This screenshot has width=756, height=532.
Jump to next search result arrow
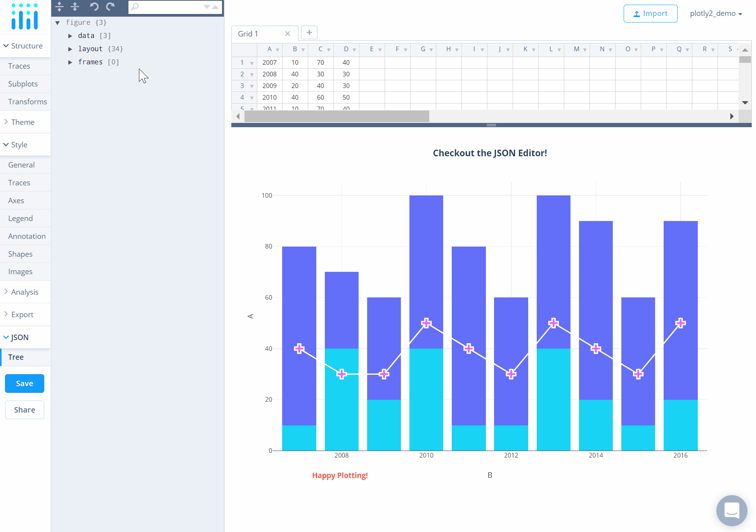pyautogui.click(x=206, y=7)
